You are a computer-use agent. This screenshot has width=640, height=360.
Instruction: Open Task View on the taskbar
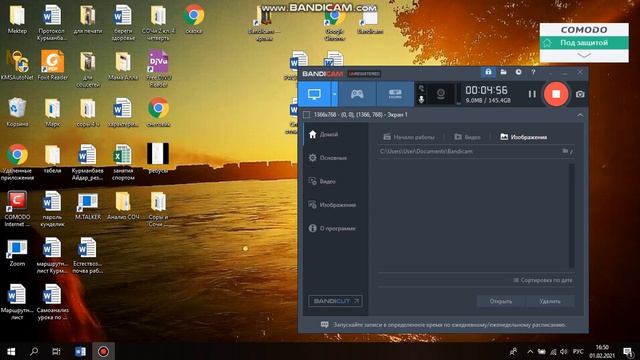pyautogui.click(x=56, y=351)
